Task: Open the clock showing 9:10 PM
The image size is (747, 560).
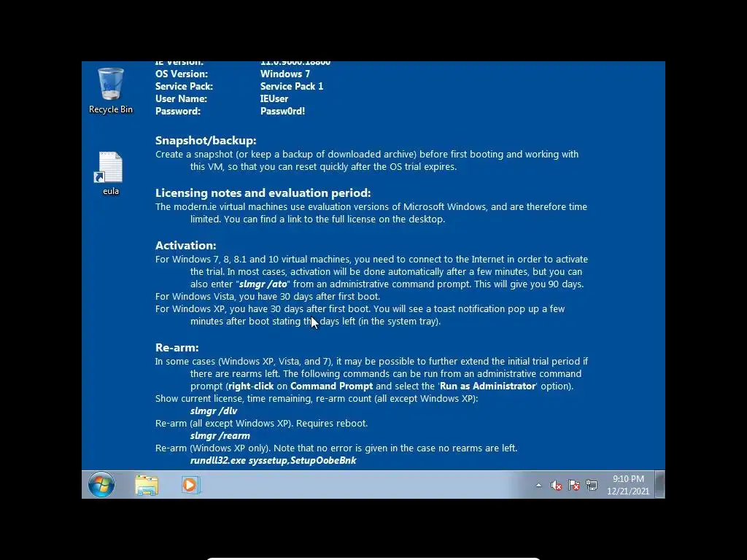Action: click(628, 478)
